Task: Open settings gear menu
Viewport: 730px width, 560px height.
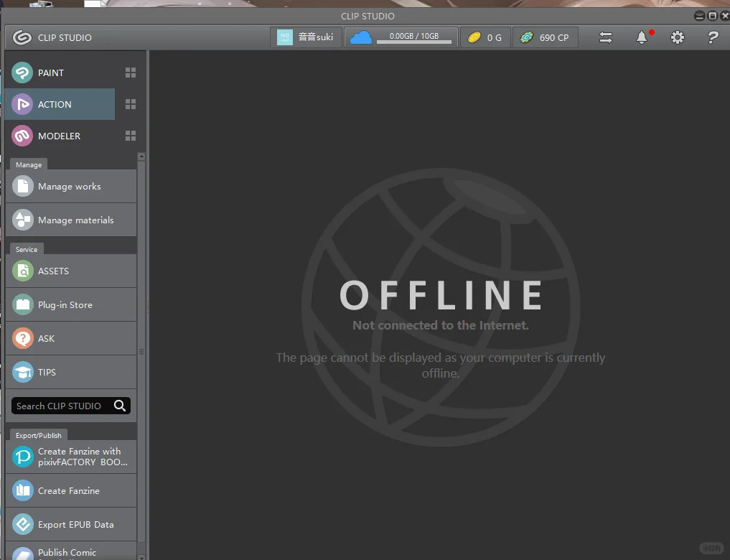Action: pyautogui.click(x=678, y=37)
